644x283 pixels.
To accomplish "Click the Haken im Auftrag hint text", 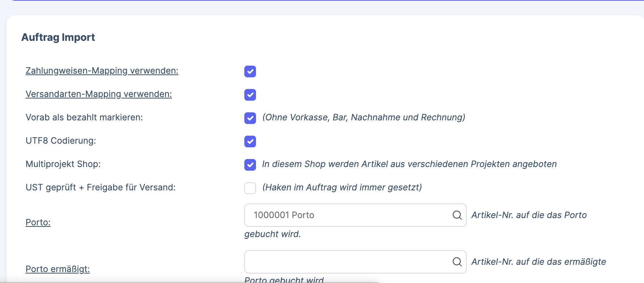I will (342, 187).
